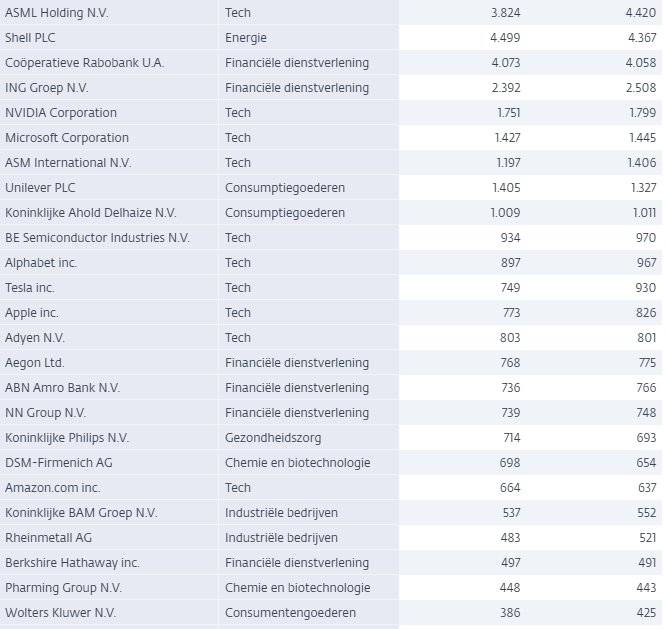The width and height of the screenshot is (665, 629).
Task: Select the Adyen N.V. entry
Action: (35, 338)
